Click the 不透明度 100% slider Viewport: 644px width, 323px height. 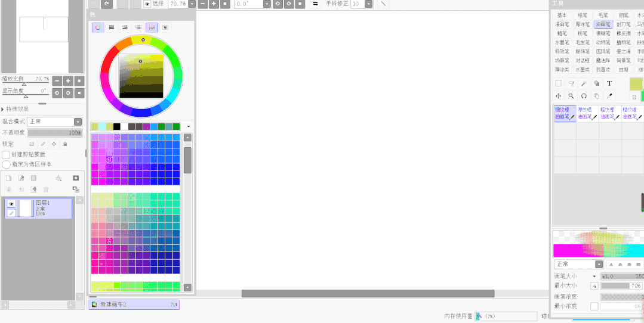pos(55,133)
